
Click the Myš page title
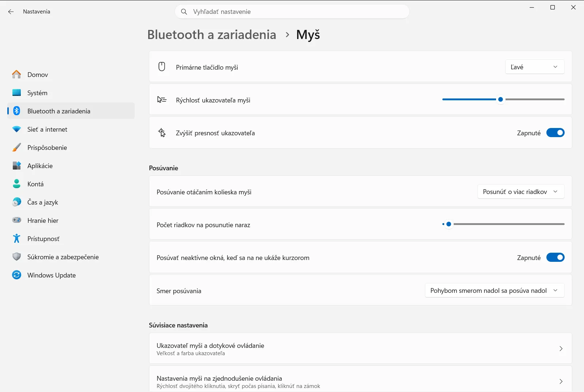click(x=308, y=35)
